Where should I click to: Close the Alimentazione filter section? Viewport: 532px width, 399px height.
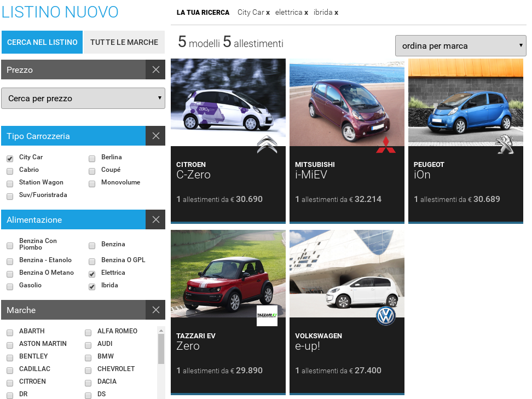(x=155, y=220)
